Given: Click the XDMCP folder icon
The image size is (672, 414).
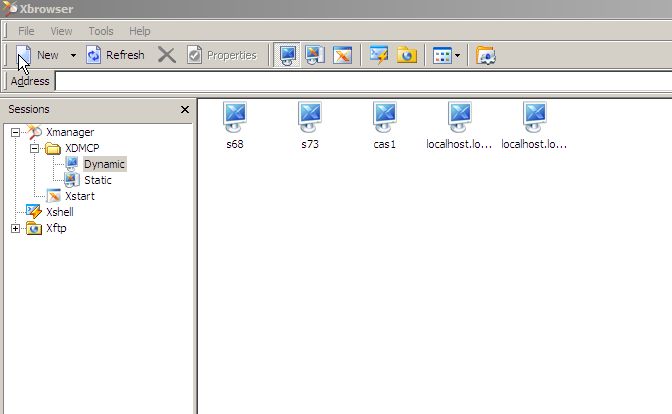Looking at the screenshot, I should click(x=53, y=148).
